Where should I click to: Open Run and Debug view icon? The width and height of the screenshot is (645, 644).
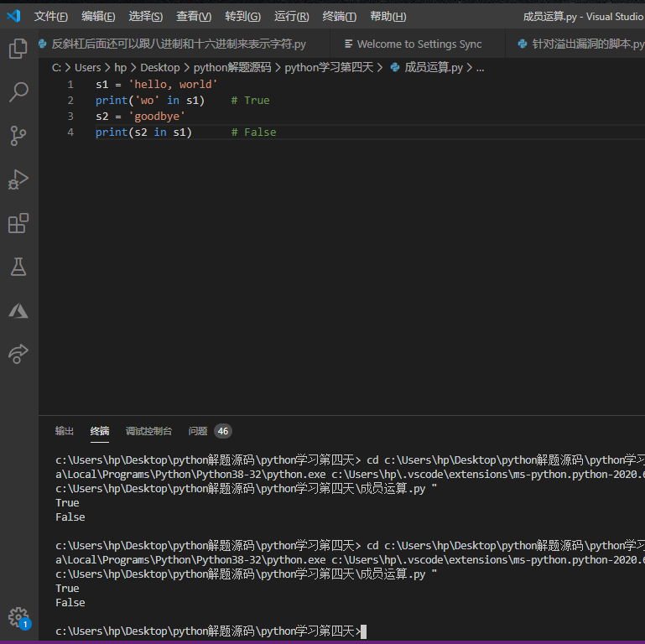click(x=18, y=179)
